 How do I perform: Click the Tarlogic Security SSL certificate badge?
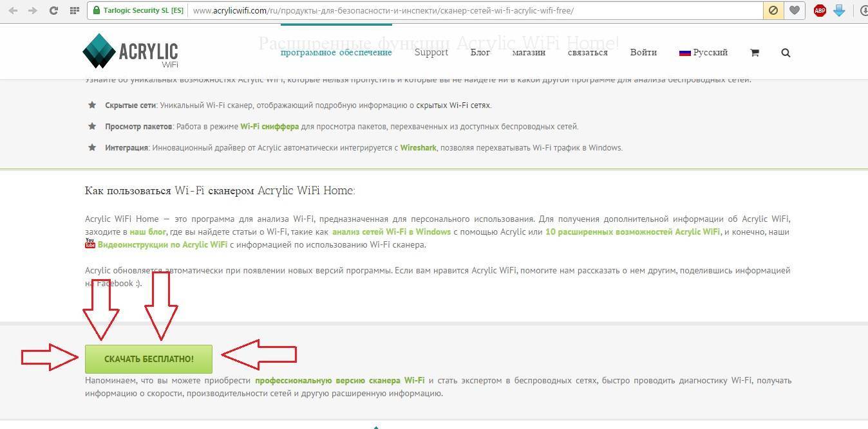tap(137, 11)
